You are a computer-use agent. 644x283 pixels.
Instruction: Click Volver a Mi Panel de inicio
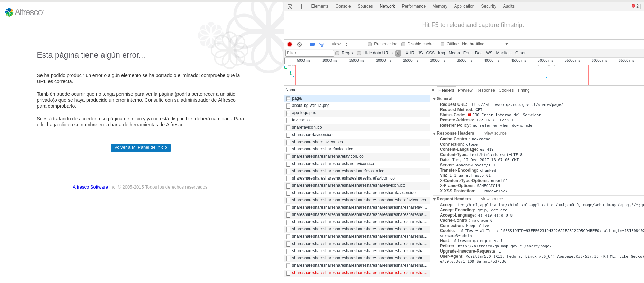(140, 147)
